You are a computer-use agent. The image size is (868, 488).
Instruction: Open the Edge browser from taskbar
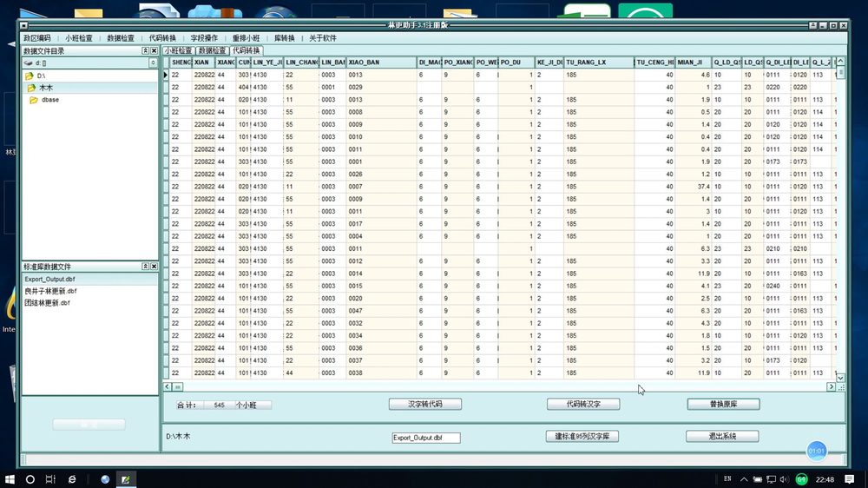(x=72, y=479)
